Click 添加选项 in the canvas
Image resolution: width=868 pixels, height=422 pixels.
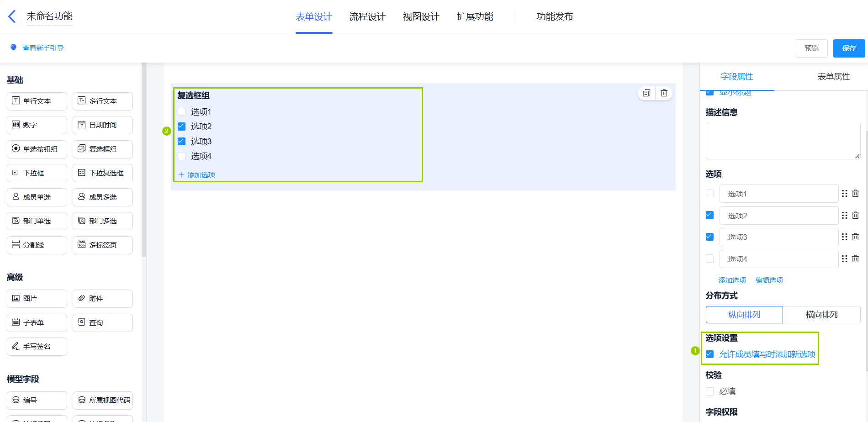pyautogui.click(x=197, y=175)
